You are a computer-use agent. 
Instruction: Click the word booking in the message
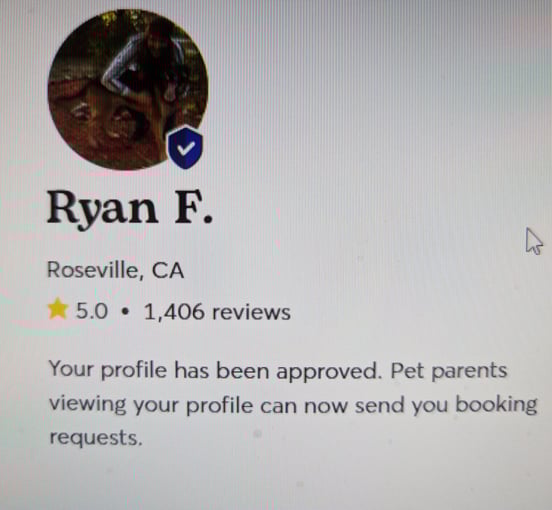(496, 405)
